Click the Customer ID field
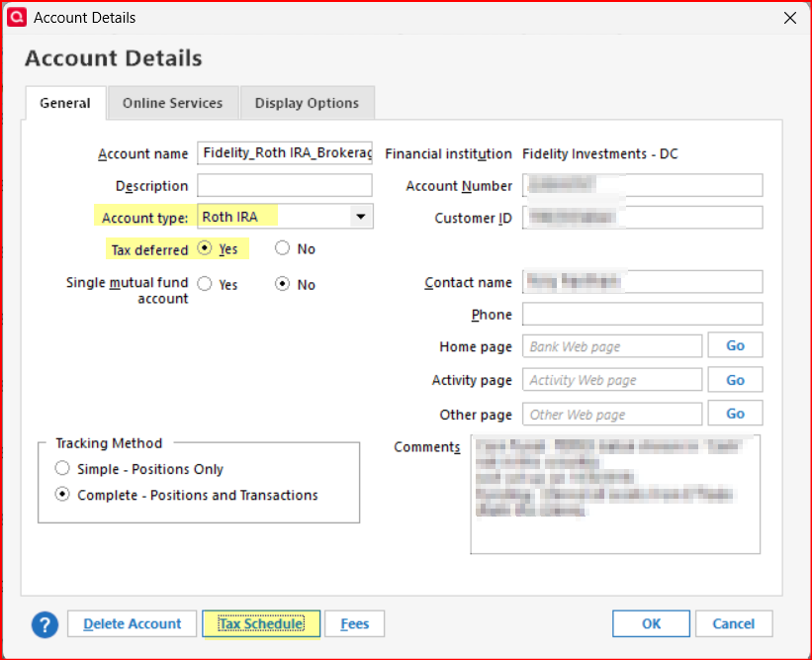The image size is (812, 660). [x=643, y=217]
